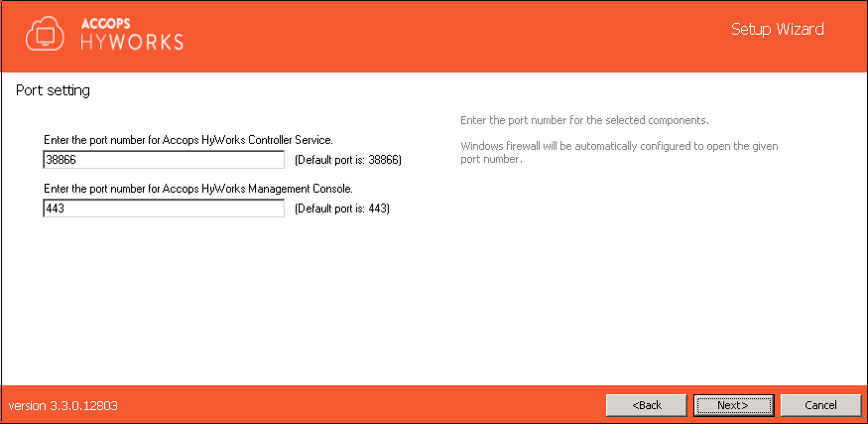Click the 'Enter the port number for selected components' text
Viewport: 868px width, 424px height.
coord(584,120)
